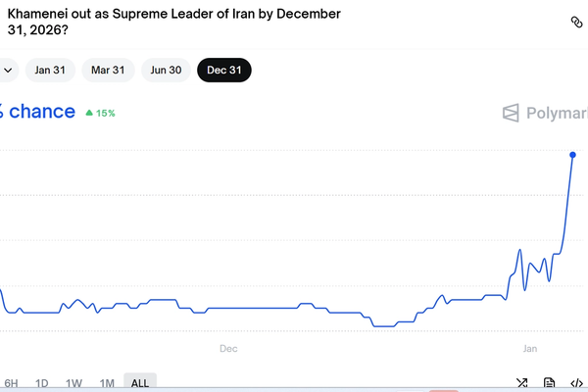Open the embed code icon

[x=577, y=383]
